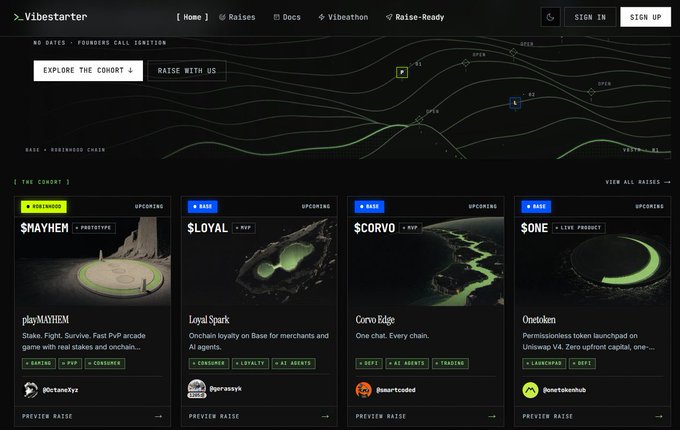Select DEFI tag on Onetoken card
Screen dimensions: 680x430
coord(582,363)
